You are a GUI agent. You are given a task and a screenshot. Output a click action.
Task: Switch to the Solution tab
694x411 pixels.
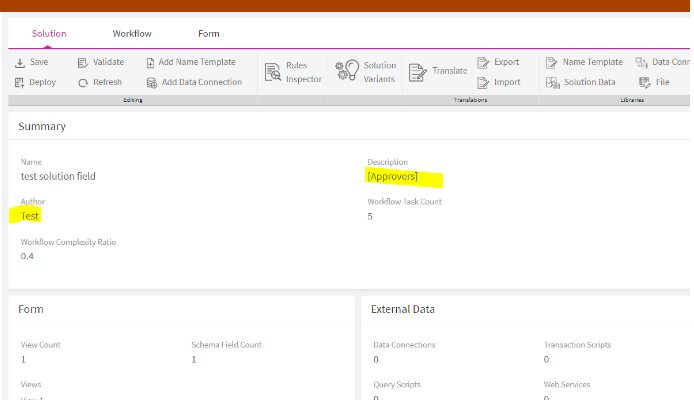point(49,34)
